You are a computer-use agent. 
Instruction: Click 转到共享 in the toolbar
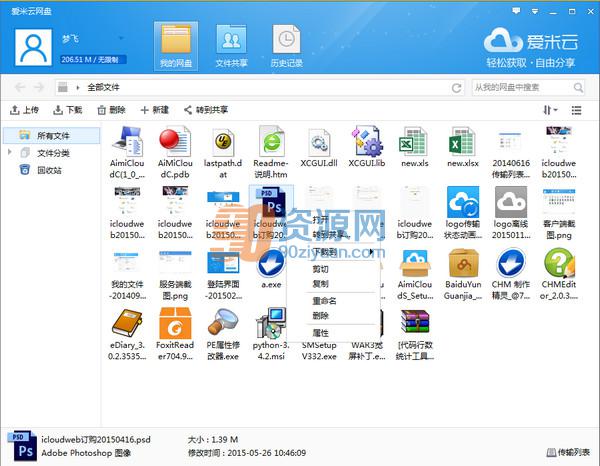tap(206, 110)
